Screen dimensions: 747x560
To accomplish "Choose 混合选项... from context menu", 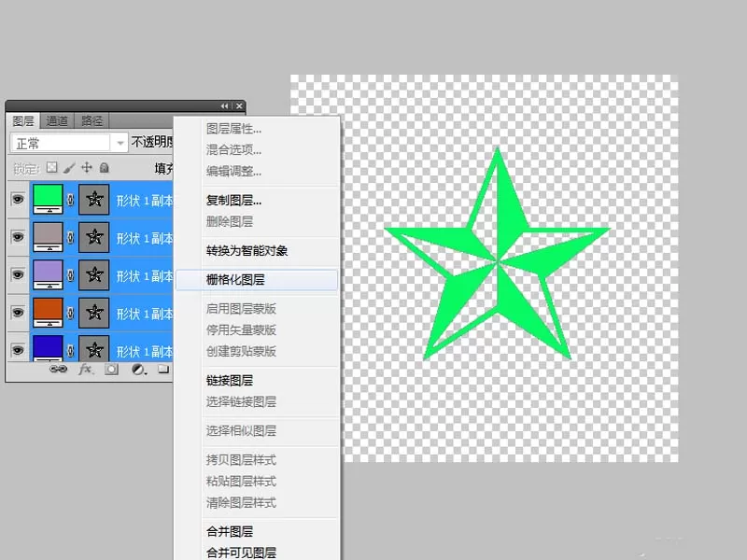I will pos(257,150).
